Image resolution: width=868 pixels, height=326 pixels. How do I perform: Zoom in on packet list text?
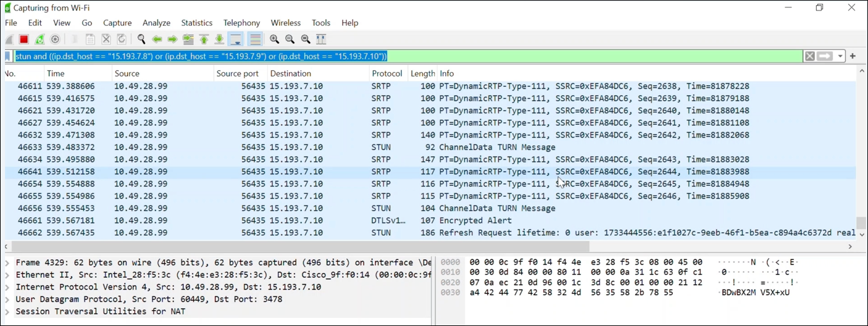pos(275,40)
